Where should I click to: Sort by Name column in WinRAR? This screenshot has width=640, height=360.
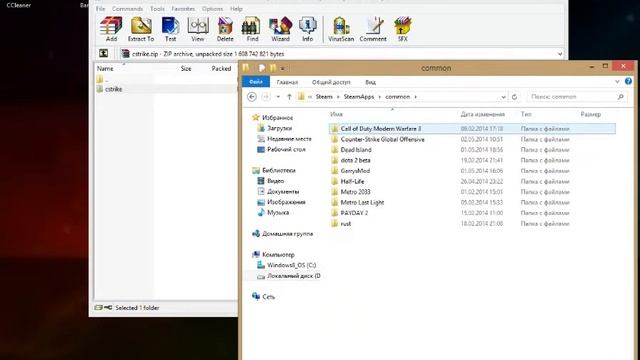105,69
